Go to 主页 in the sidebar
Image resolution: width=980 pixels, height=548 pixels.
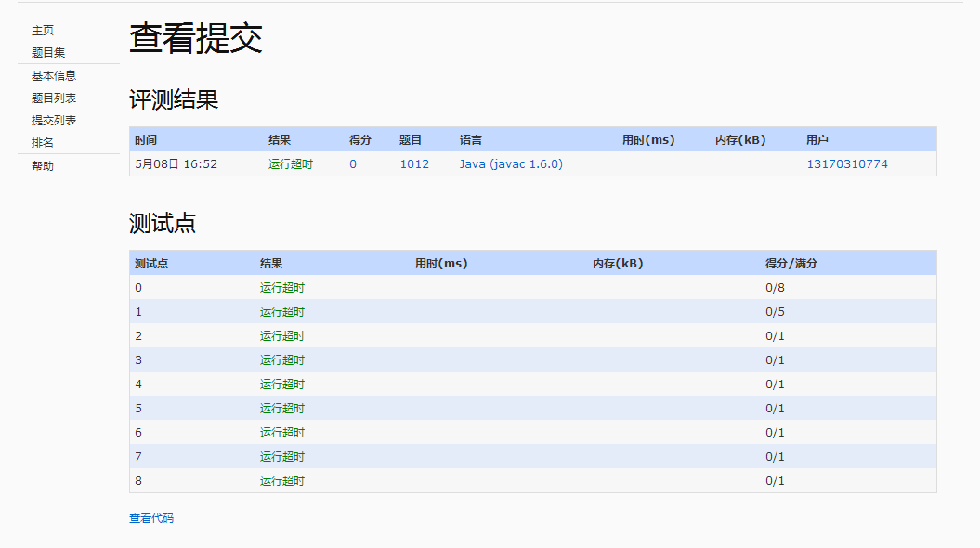pyautogui.click(x=43, y=30)
